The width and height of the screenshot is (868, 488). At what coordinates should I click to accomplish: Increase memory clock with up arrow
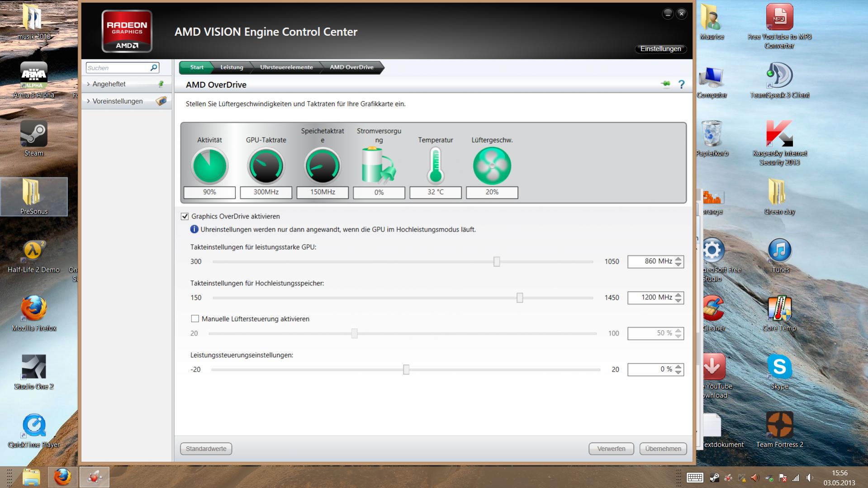(678, 295)
